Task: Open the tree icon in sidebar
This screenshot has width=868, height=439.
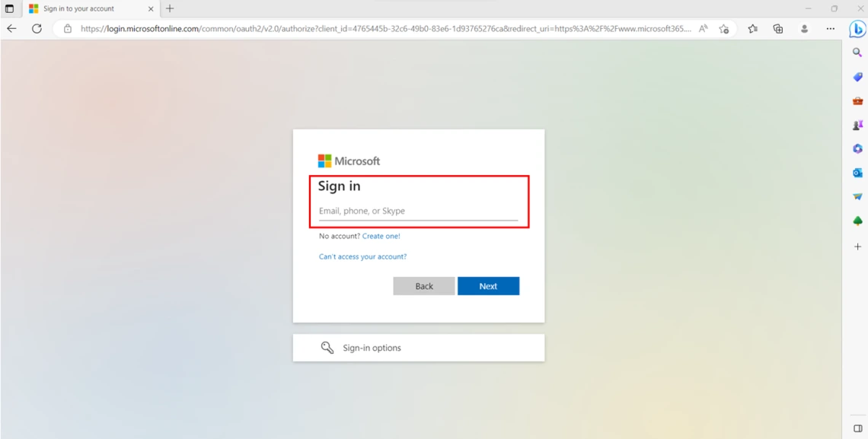Action: pos(857,221)
